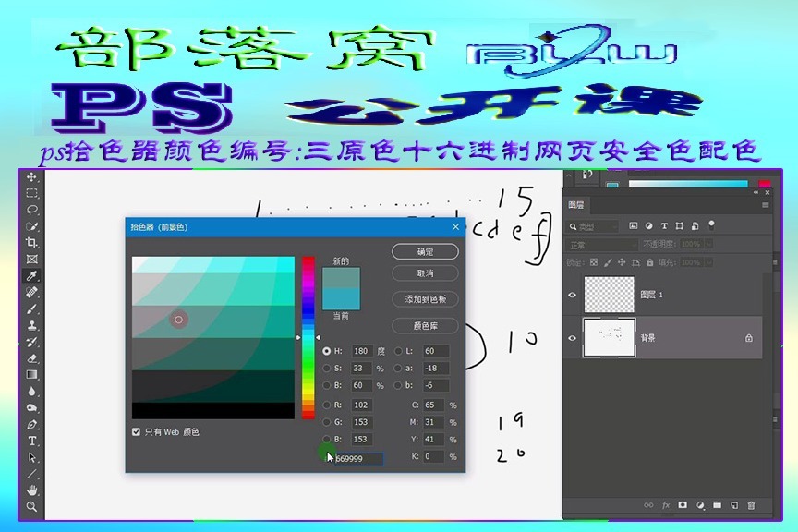Confirm color with the 确定 button
Viewport: 798px width, 532px height.
click(x=425, y=252)
